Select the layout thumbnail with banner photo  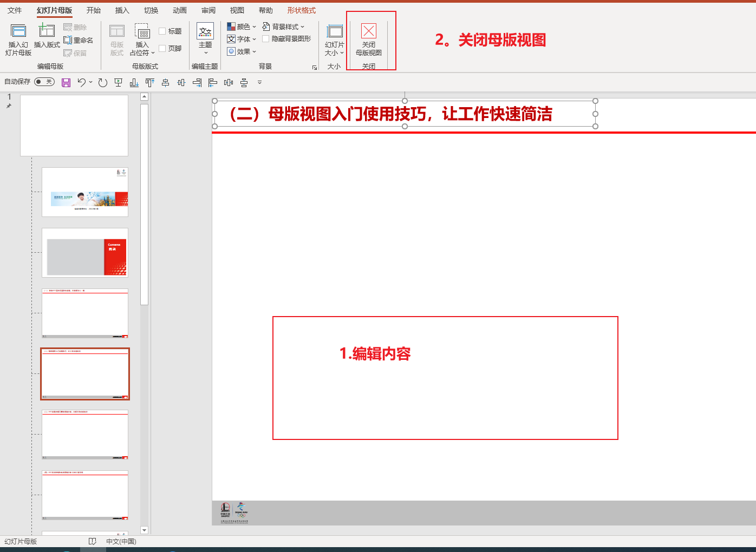(85, 192)
